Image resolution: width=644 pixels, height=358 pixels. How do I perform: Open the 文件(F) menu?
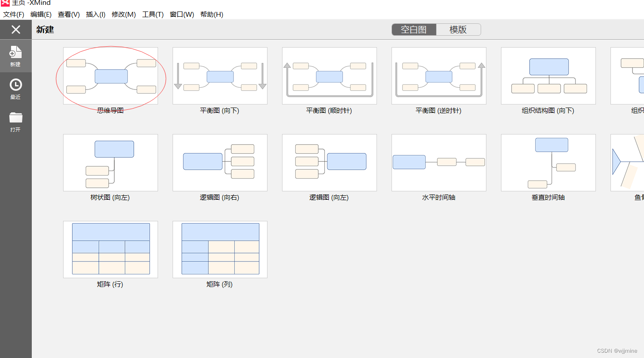pyautogui.click(x=14, y=14)
